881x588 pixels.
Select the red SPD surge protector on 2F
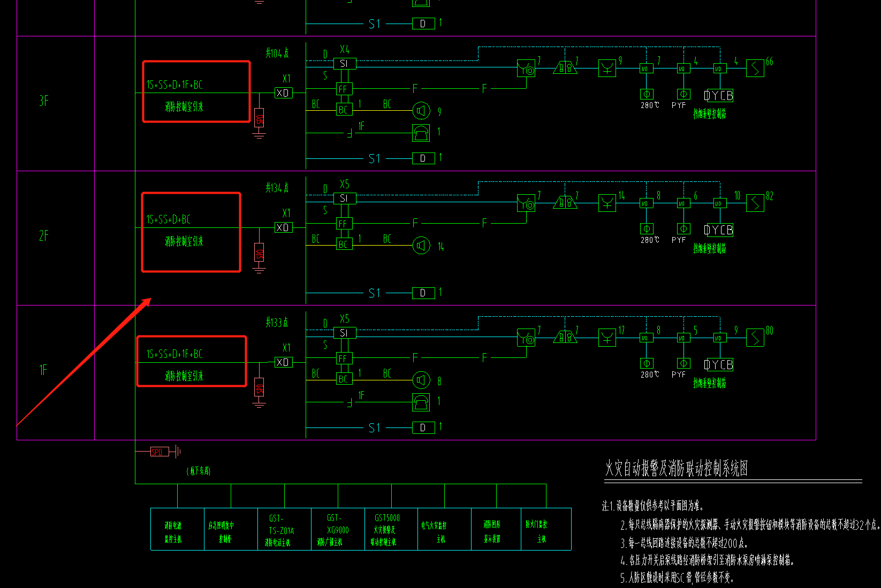pyautogui.click(x=260, y=253)
